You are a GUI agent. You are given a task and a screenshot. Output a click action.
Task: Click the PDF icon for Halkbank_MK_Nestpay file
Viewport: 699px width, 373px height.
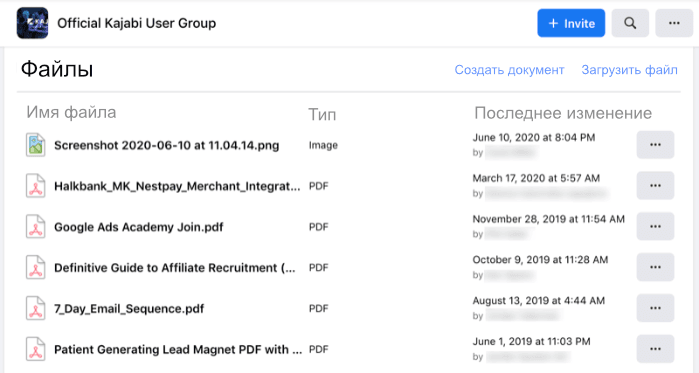pyautogui.click(x=36, y=186)
